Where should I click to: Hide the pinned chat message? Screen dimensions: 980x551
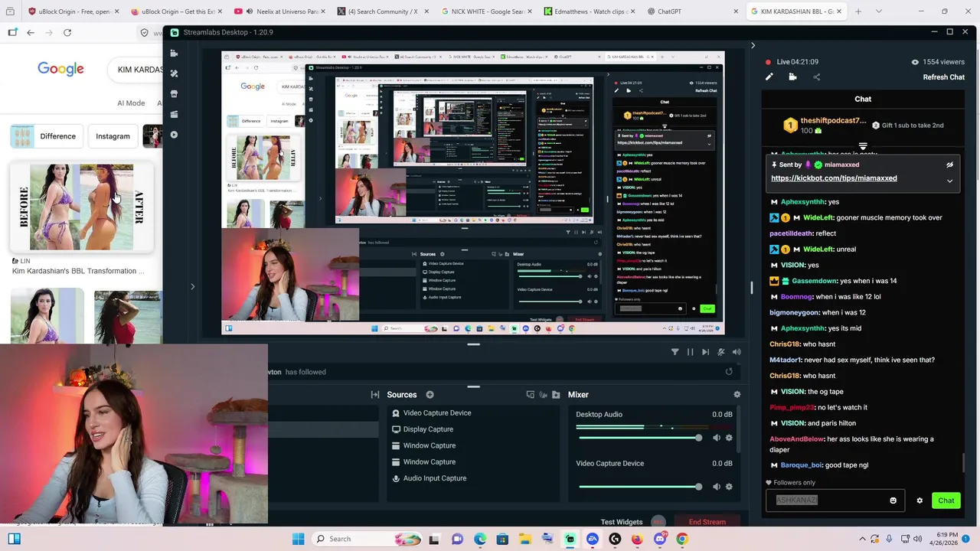pyautogui.click(x=949, y=165)
